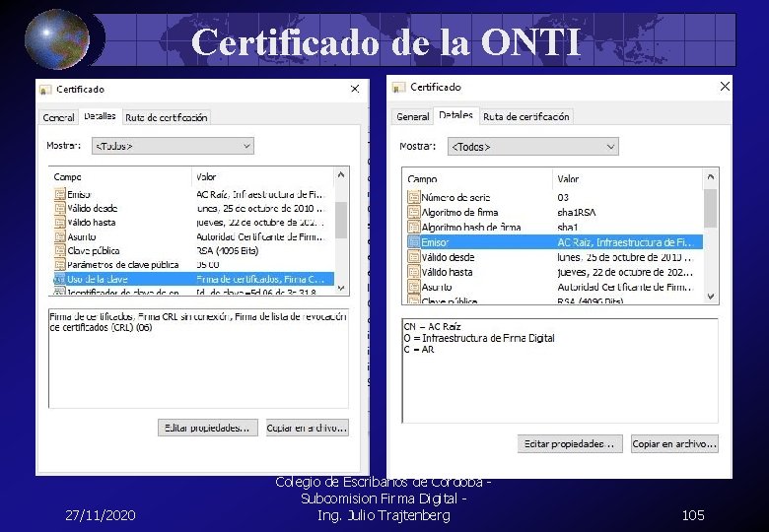Image resolution: width=769 pixels, height=532 pixels.
Task: Select Asunto row in left window
Action: click(x=193, y=236)
